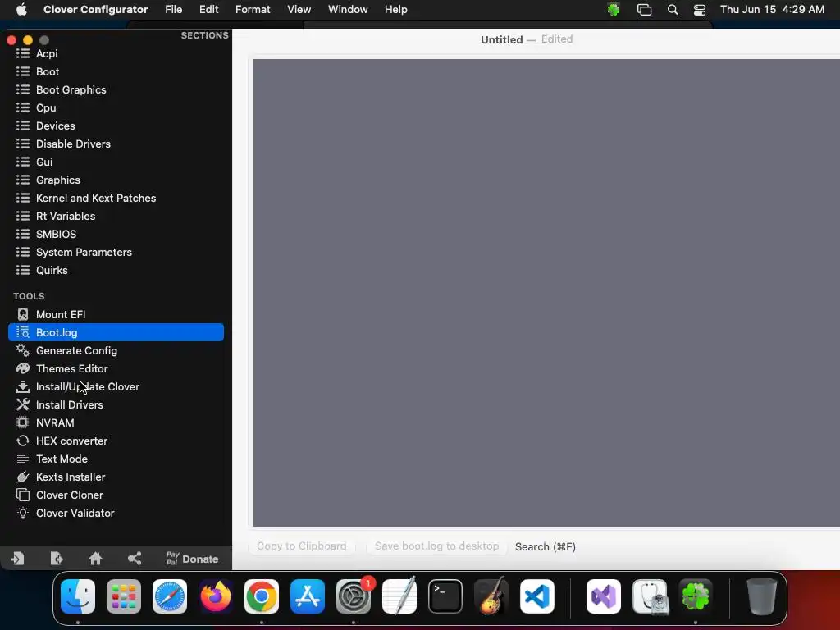Image resolution: width=840 pixels, height=630 pixels.
Task: Click the Install/Update Clover download icon
Action: tap(22, 387)
